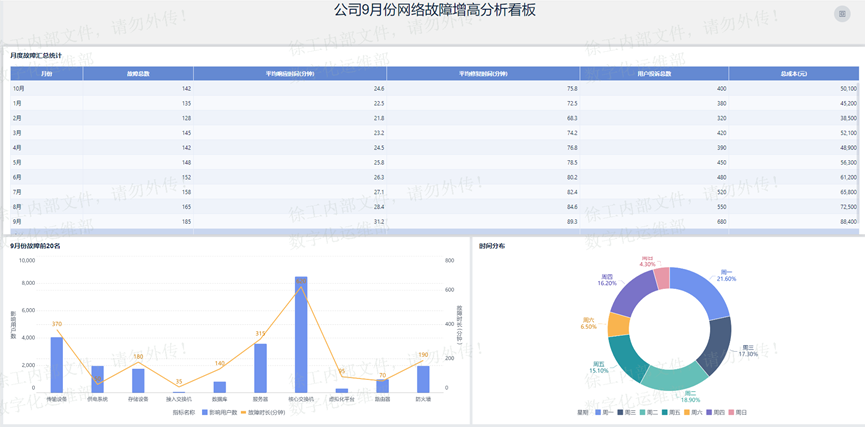Click the 故障总数 column header
The height and width of the screenshot is (427, 865).
138,73
